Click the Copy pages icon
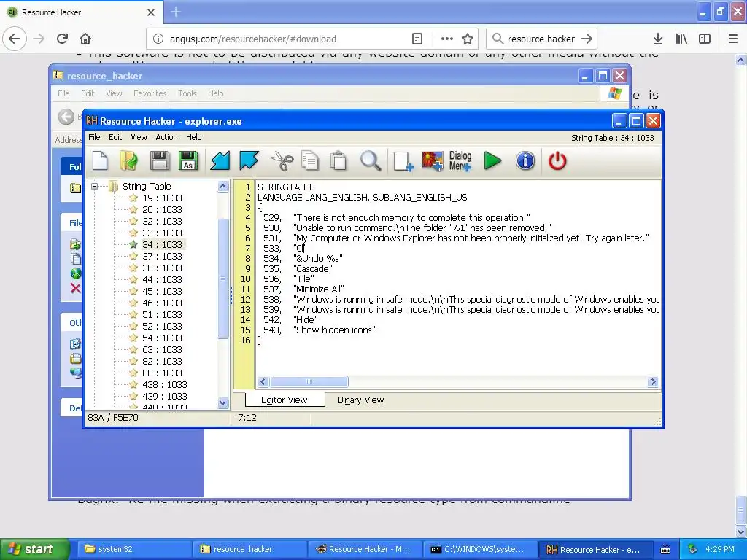Screen dimensions: 747x560 (310, 161)
